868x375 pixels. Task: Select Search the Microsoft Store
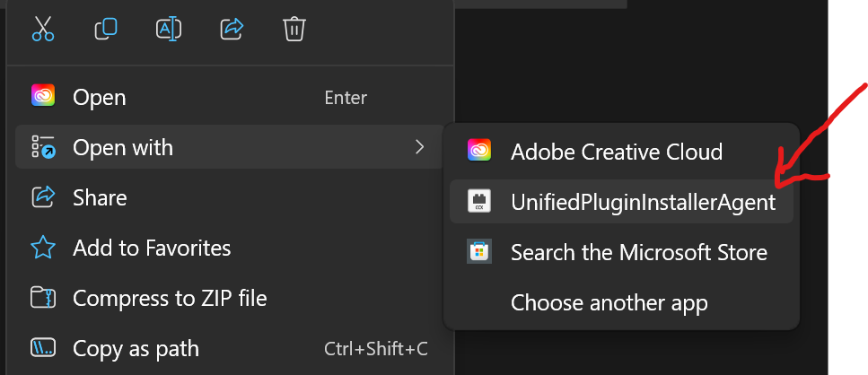(x=622, y=252)
